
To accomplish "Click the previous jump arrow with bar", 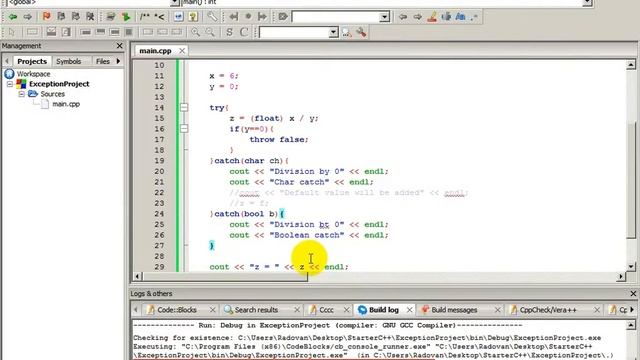I will tap(233, 17).
